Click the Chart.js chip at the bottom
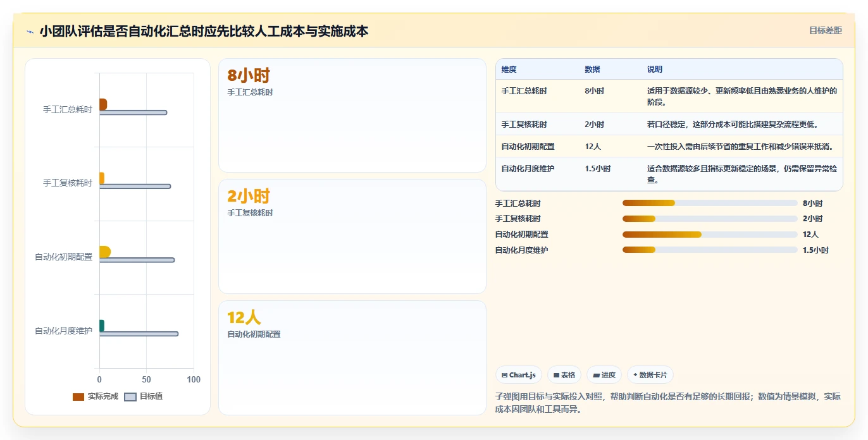 [x=519, y=375]
